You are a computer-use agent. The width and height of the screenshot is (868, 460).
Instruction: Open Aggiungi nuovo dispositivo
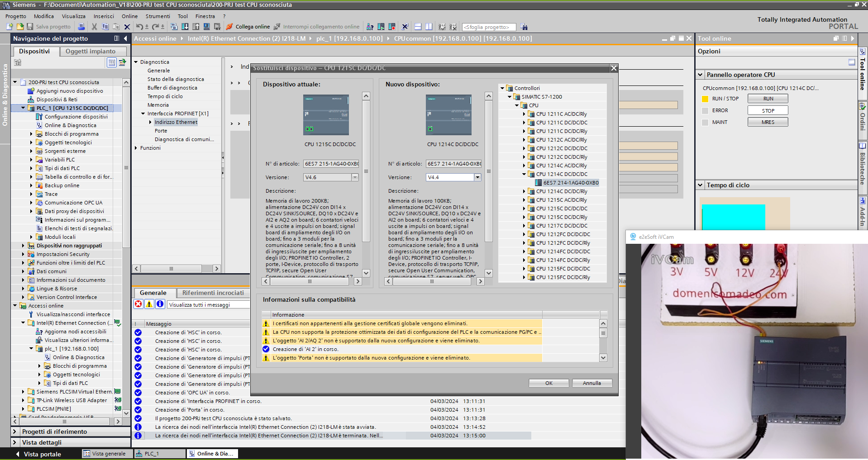pyautogui.click(x=70, y=91)
